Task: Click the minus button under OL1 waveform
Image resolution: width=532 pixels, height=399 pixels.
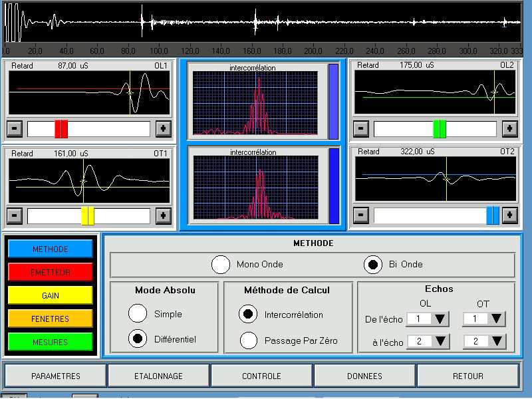Action: [15, 129]
